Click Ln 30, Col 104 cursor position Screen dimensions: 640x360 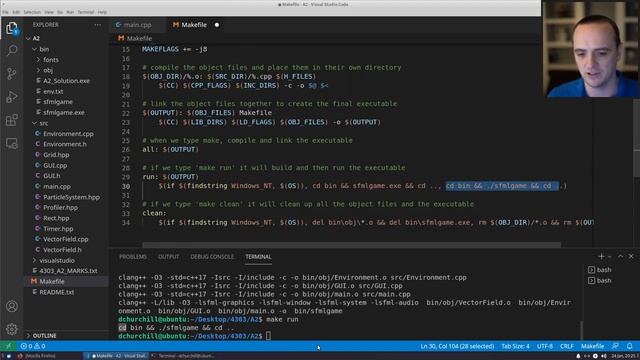pos(457,346)
